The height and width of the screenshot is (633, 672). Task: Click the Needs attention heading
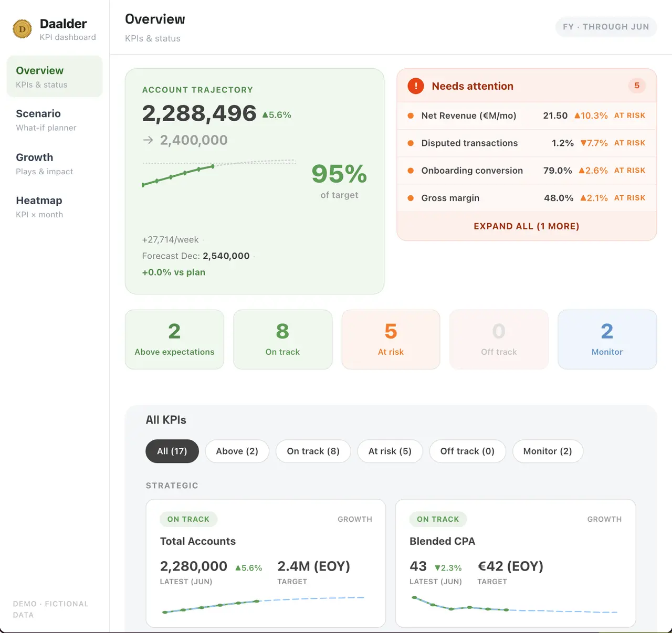click(472, 86)
